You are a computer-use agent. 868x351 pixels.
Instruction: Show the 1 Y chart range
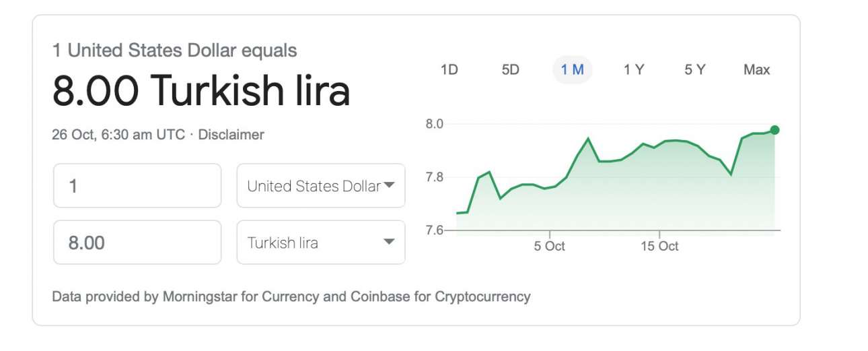[633, 70]
